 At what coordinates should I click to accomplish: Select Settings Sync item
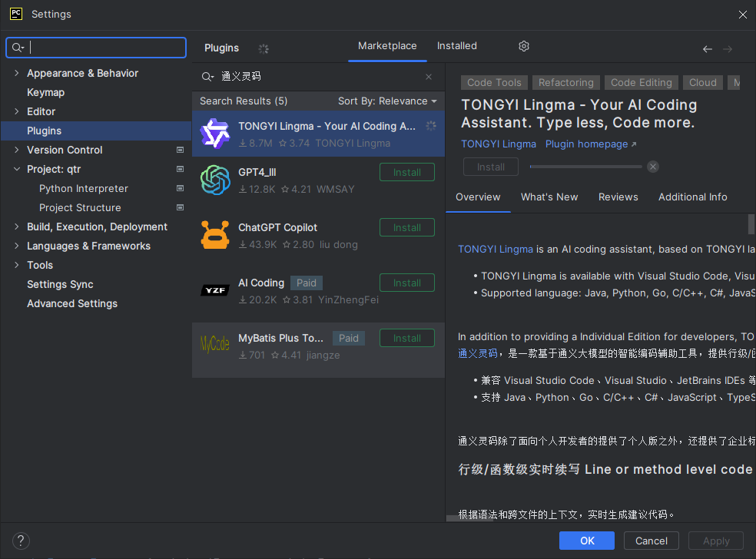click(60, 284)
